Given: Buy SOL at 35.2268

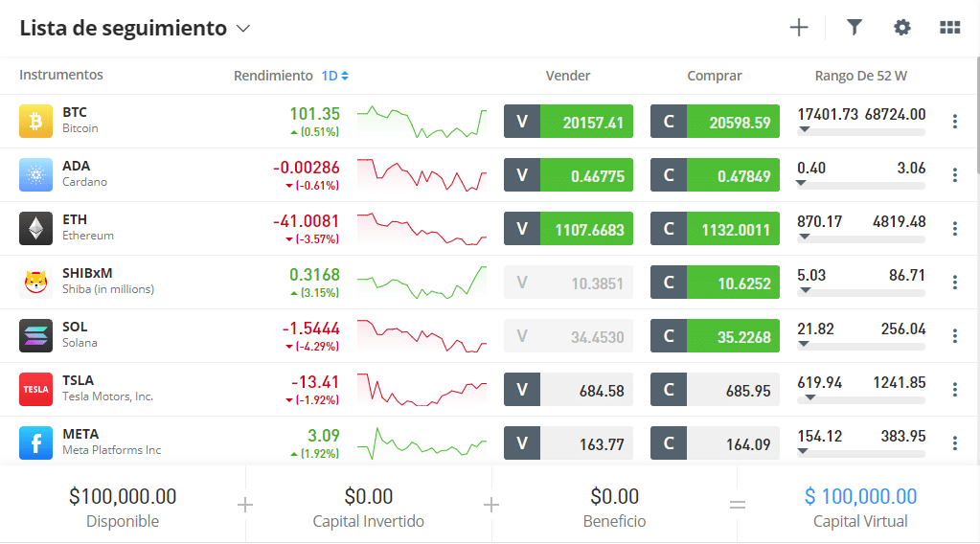Looking at the screenshot, I should [715, 336].
